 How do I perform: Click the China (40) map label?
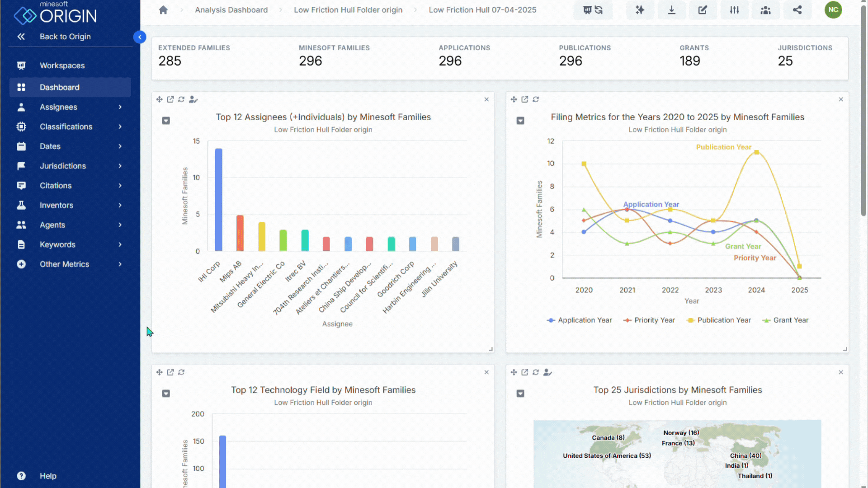tap(745, 455)
